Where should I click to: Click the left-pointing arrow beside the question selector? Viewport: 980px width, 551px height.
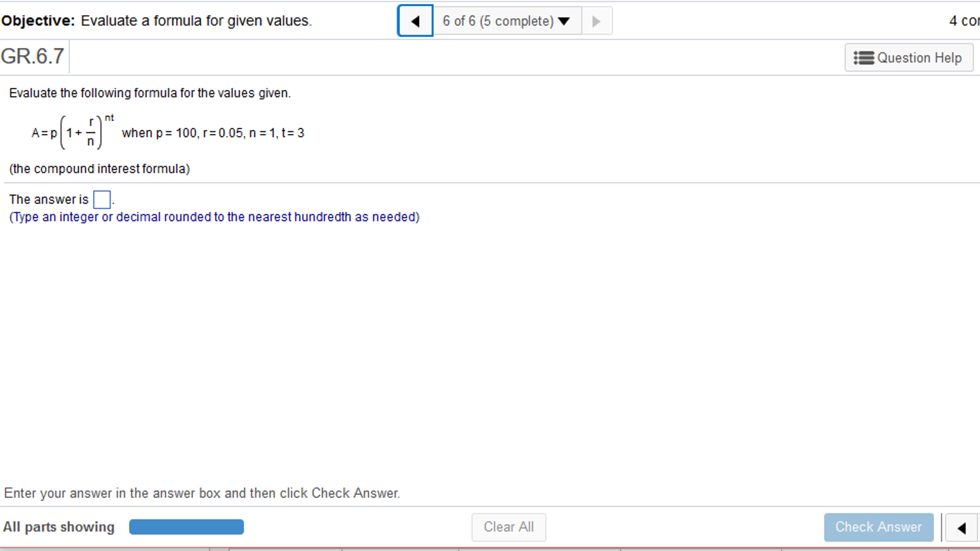click(415, 21)
